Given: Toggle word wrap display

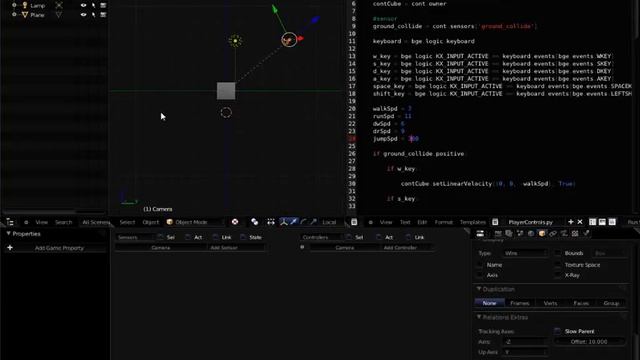Looking at the screenshot, I should tap(602, 222).
